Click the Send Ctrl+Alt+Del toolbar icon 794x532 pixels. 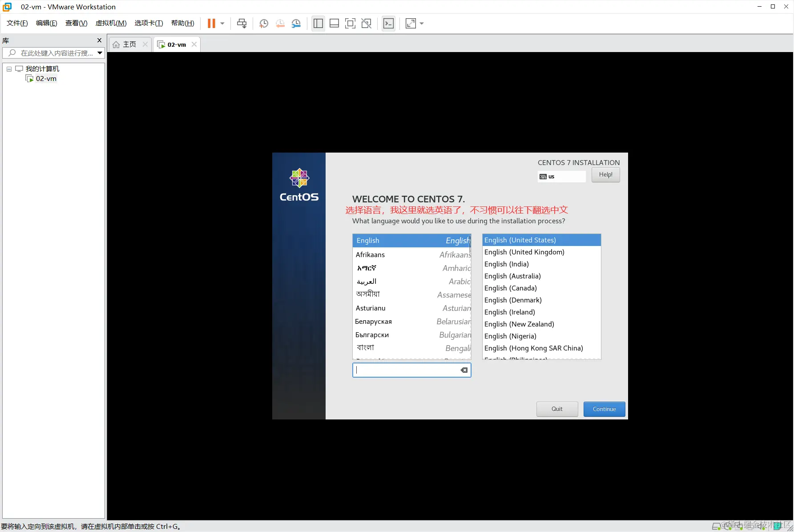(x=242, y=23)
